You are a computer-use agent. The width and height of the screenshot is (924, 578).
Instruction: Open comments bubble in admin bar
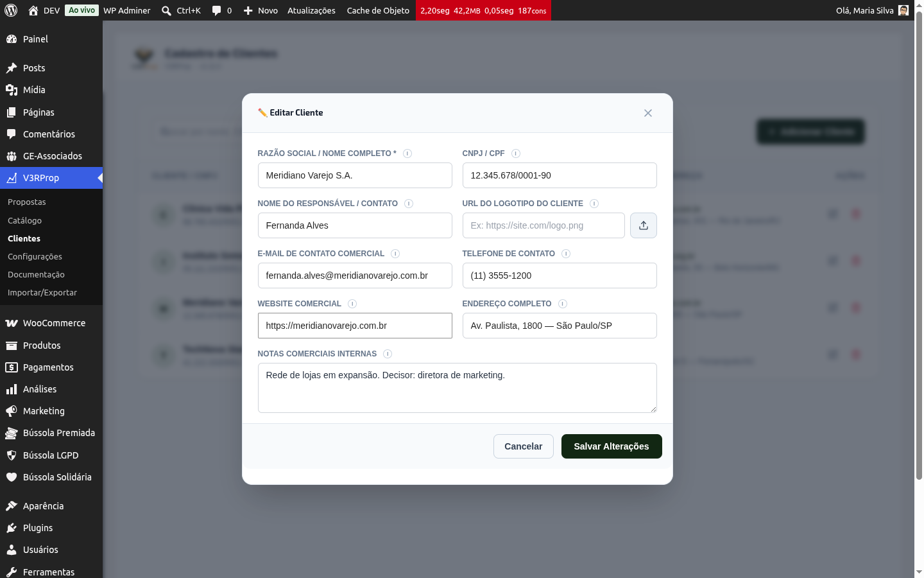(x=216, y=10)
